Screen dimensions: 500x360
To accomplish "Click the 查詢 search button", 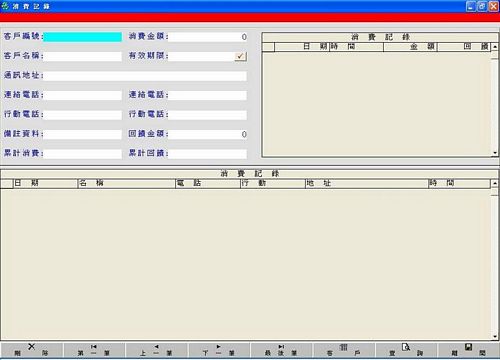I will 406,350.
